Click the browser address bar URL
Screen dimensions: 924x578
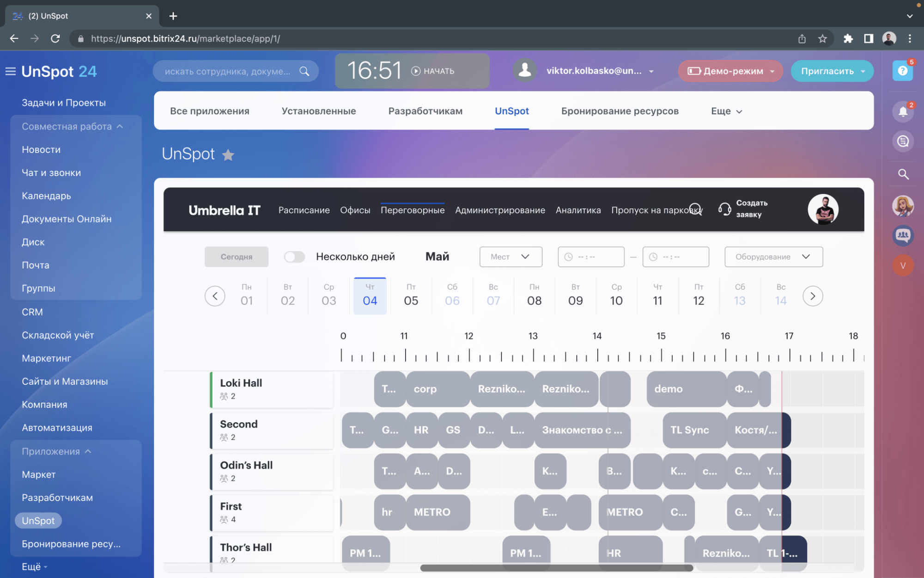pyautogui.click(x=186, y=39)
